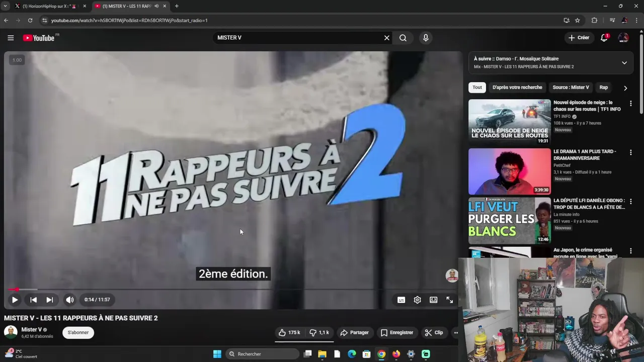Click the Rechercher taskbar search box
644x362 pixels.
(262, 354)
